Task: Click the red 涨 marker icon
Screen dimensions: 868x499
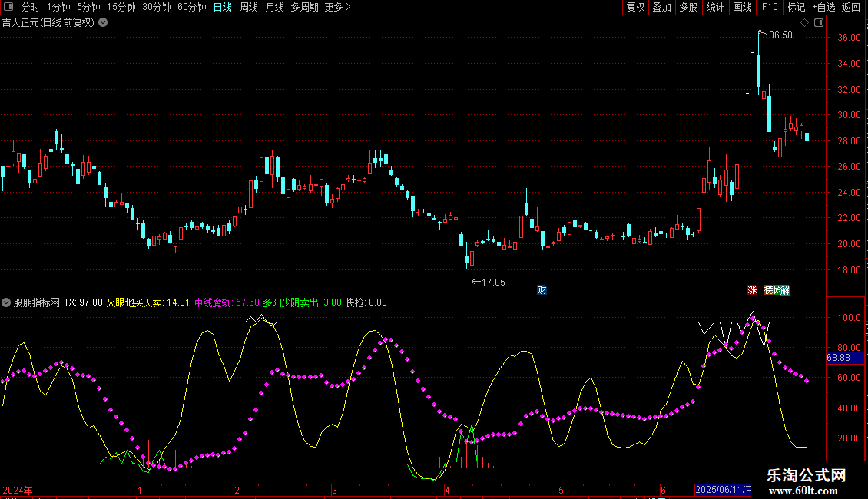Action: pyautogui.click(x=752, y=290)
